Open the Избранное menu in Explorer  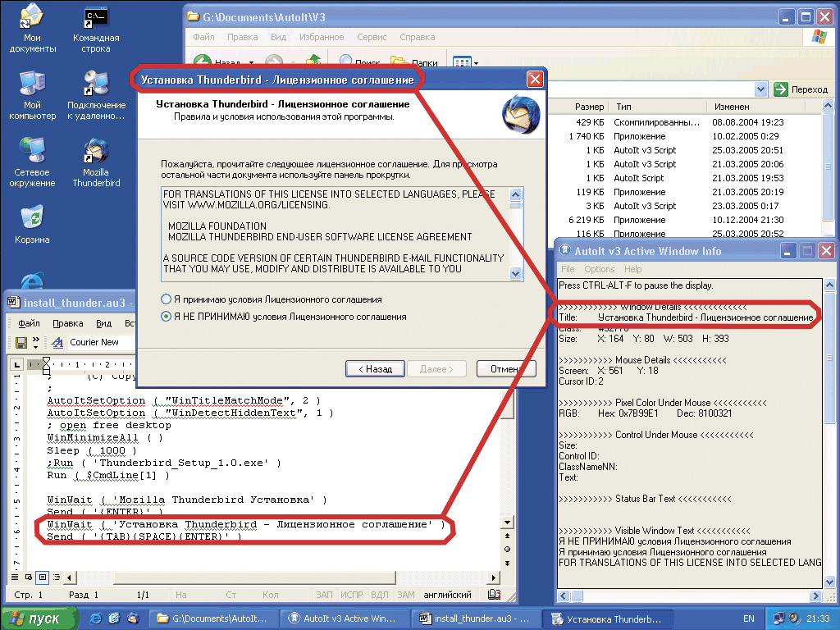tap(322, 37)
